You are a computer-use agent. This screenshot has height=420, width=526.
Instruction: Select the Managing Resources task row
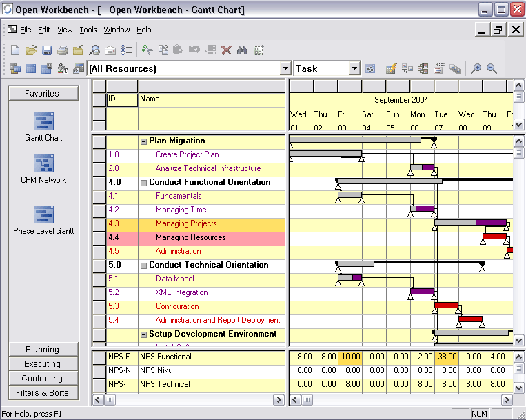pyautogui.click(x=190, y=238)
